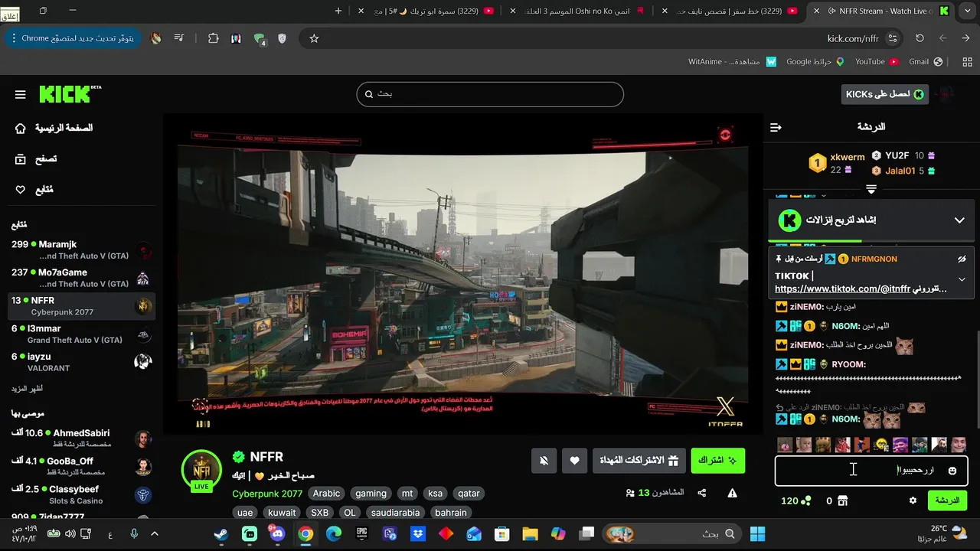Open the WitAnime bookmark
Viewport: 980px width, 551px height.
pos(732,61)
